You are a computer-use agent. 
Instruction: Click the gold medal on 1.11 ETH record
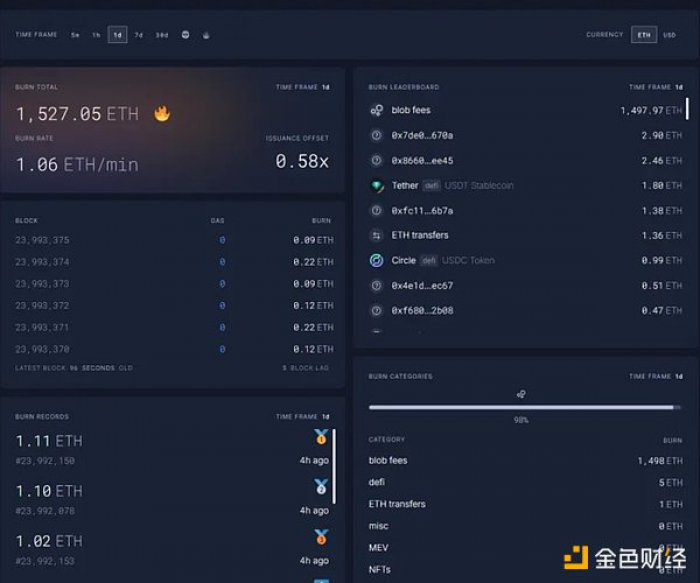coord(321,437)
